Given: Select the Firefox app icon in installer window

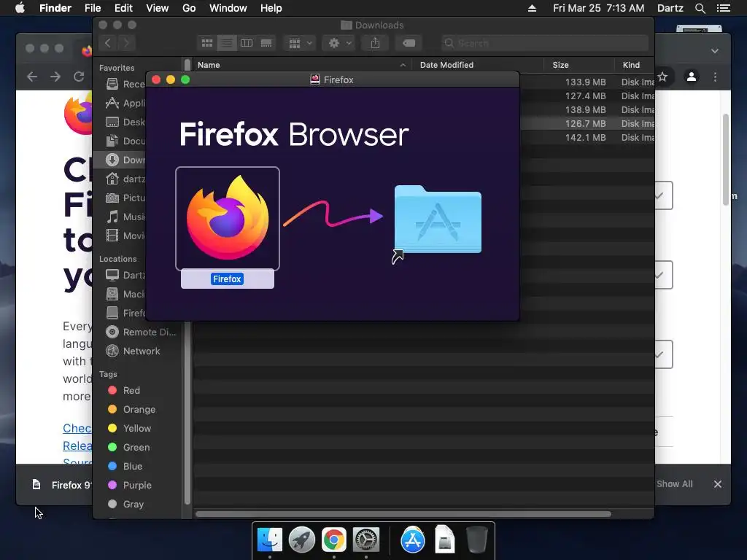Looking at the screenshot, I should [x=228, y=218].
